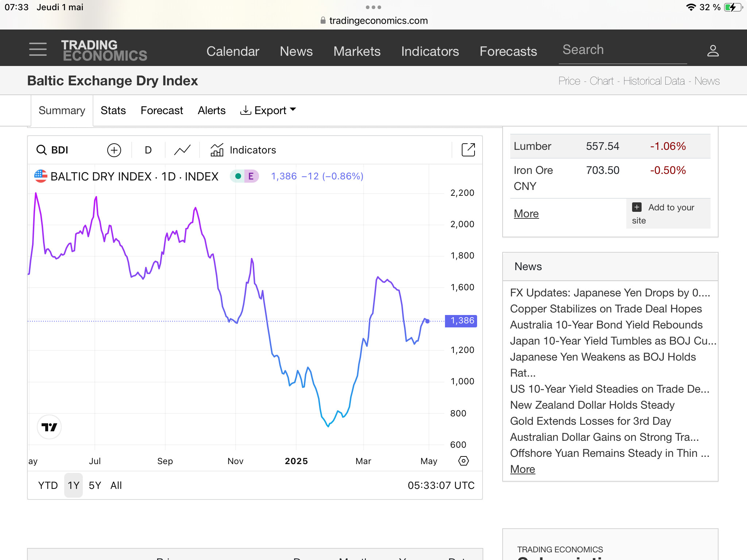This screenshot has height=560, width=747.
Task: Open the Markets menu item
Action: coord(357,51)
